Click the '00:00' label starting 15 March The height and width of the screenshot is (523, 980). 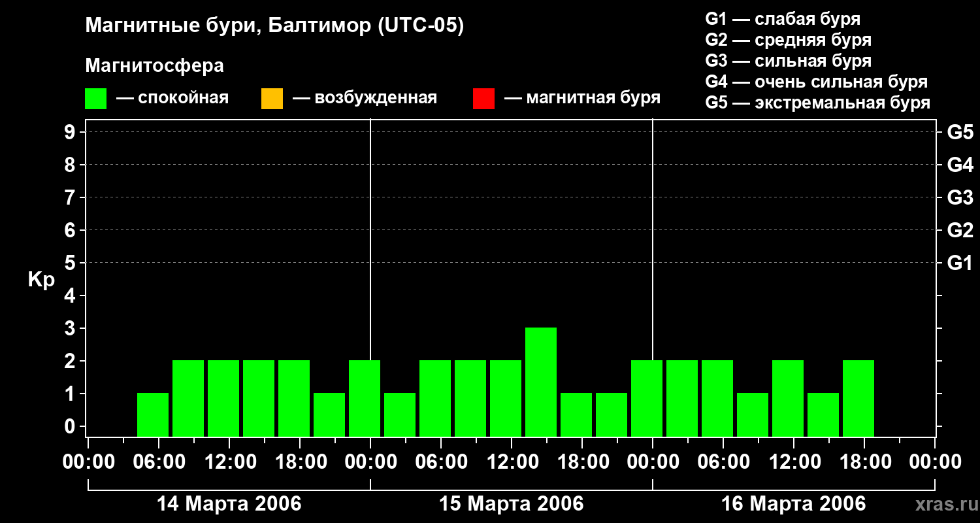click(x=370, y=462)
